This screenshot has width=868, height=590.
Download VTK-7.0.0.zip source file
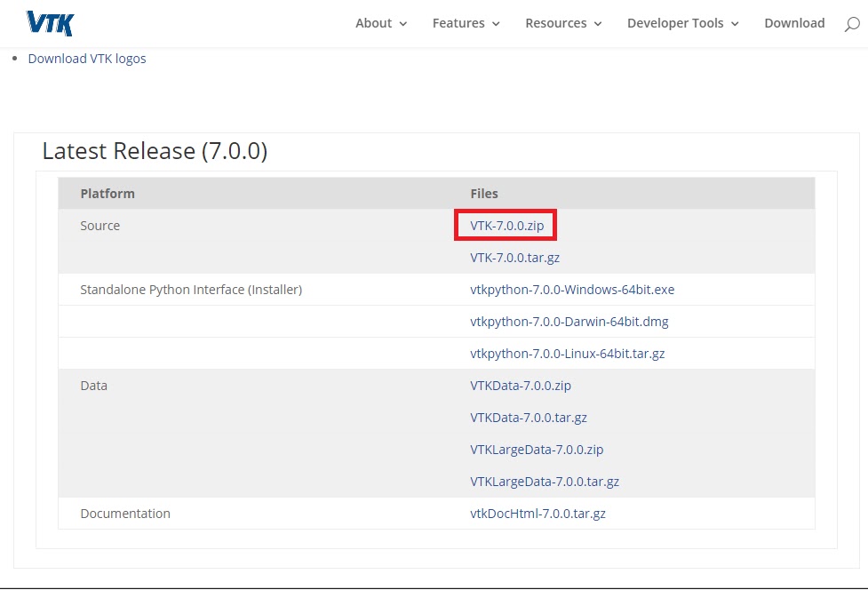(507, 226)
